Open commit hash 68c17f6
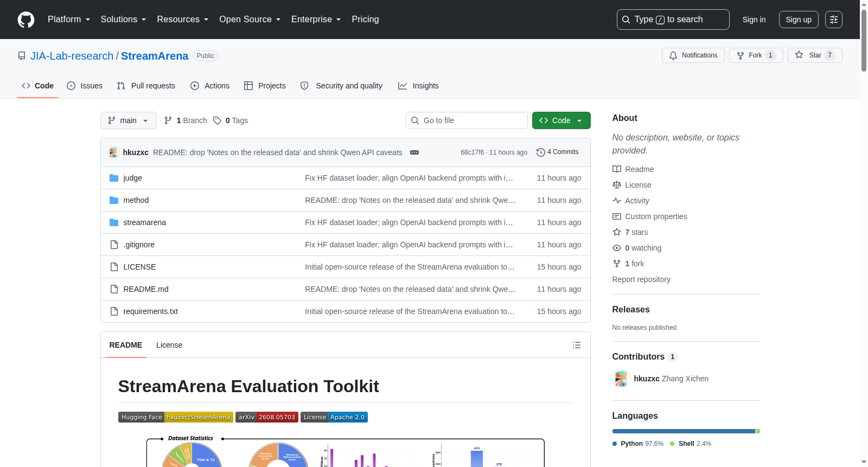868x467 pixels. [x=473, y=152]
